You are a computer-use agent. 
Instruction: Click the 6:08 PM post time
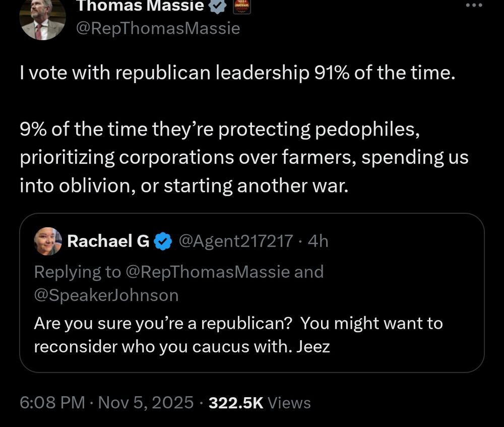[x=52, y=402]
